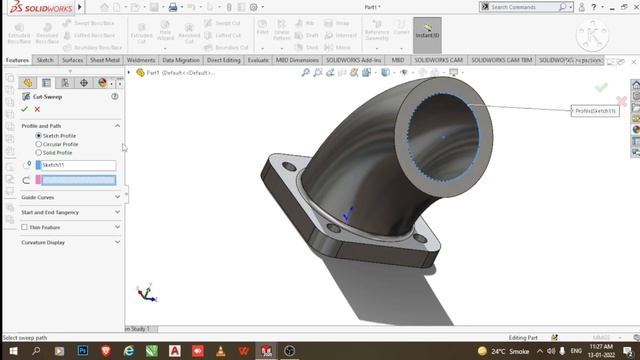640x360 pixels.
Task: Open help for the Cut-Sweep PropertyManager
Action: click(x=115, y=97)
